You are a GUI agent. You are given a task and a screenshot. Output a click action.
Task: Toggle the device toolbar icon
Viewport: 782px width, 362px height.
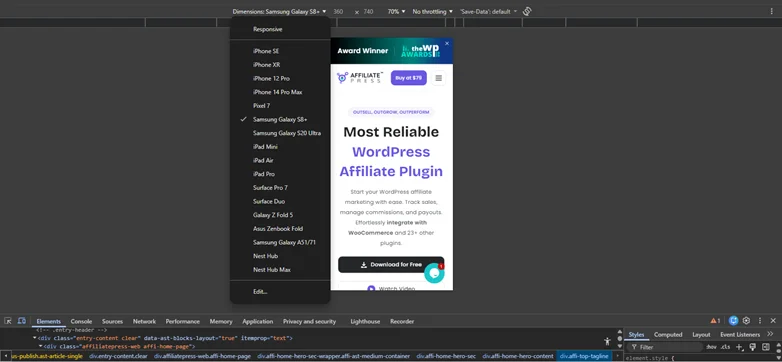(21, 321)
